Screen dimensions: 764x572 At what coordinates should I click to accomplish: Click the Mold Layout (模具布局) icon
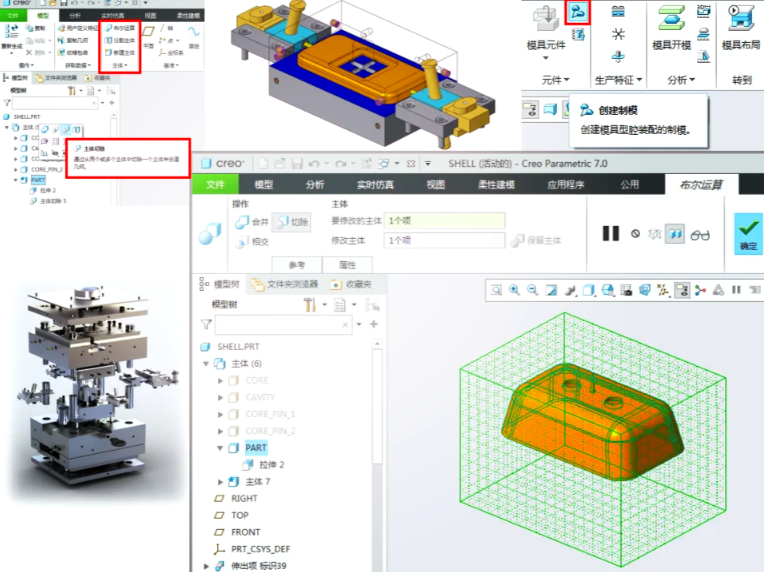(741, 19)
